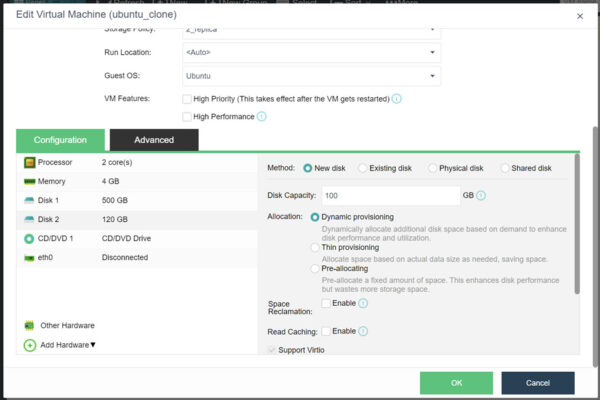Image resolution: width=600 pixels, height=400 pixels.
Task: Click the 'CD/DVD Drive' value text
Action: pyautogui.click(x=126, y=238)
